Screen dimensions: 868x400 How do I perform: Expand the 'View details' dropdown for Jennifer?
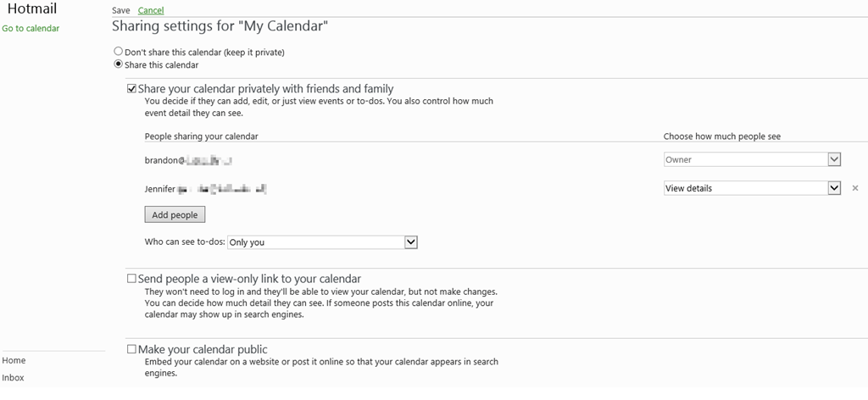pyautogui.click(x=744, y=188)
